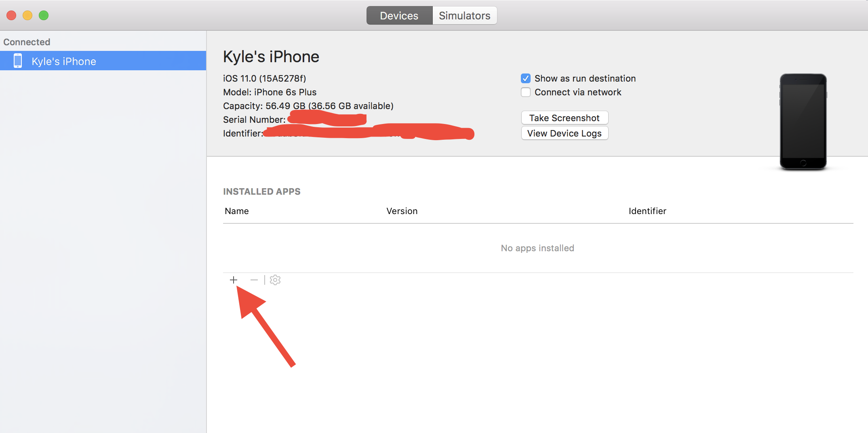This screenshot has width=868, height=433.
Task: Click the black iPhone device image
Action: [x=803, y=122]
